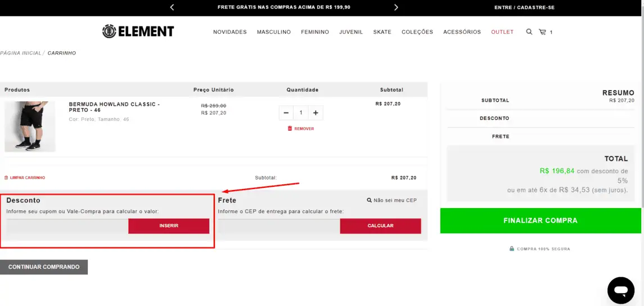Image resolution: width=644 pixels, height=306 pixels.
Task: Click 'Cor: Preto, Tamanho: 46' text
Action: tap(99, 119)
